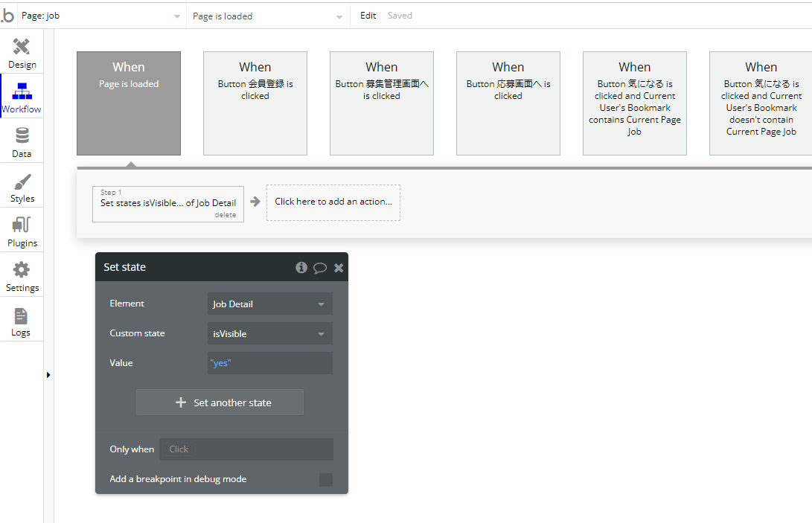Close the Set state panel

[x=339, y=268]
